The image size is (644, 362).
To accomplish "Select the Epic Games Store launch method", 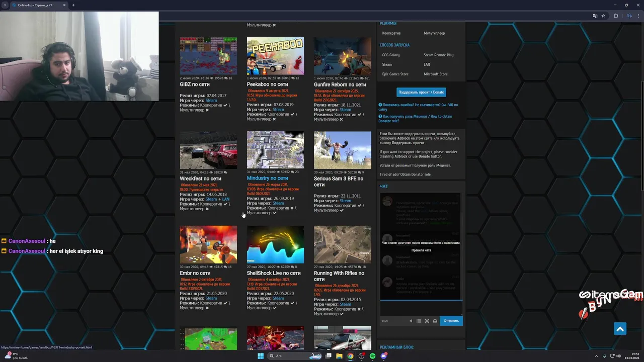I will [x=395, y=74].
